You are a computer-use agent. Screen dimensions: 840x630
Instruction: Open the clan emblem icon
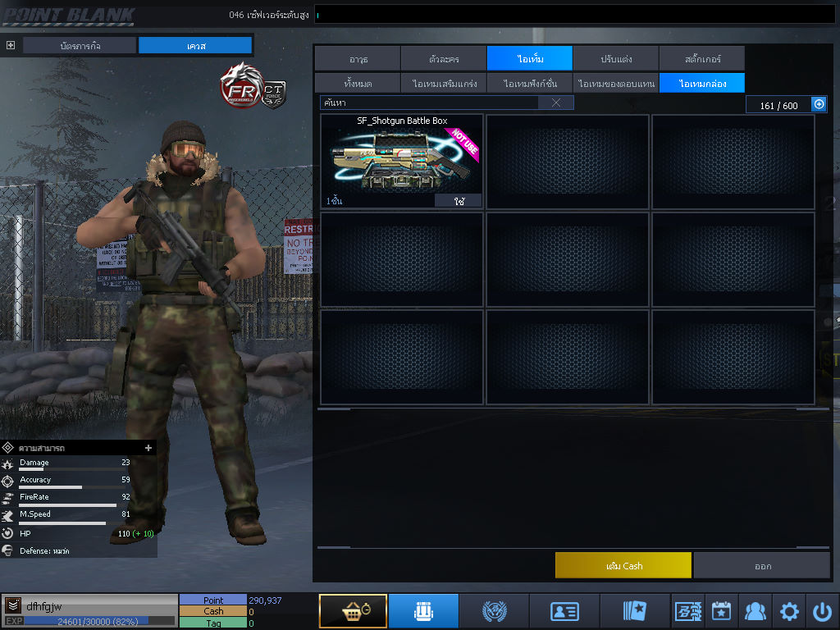click(x=493, y=611)
